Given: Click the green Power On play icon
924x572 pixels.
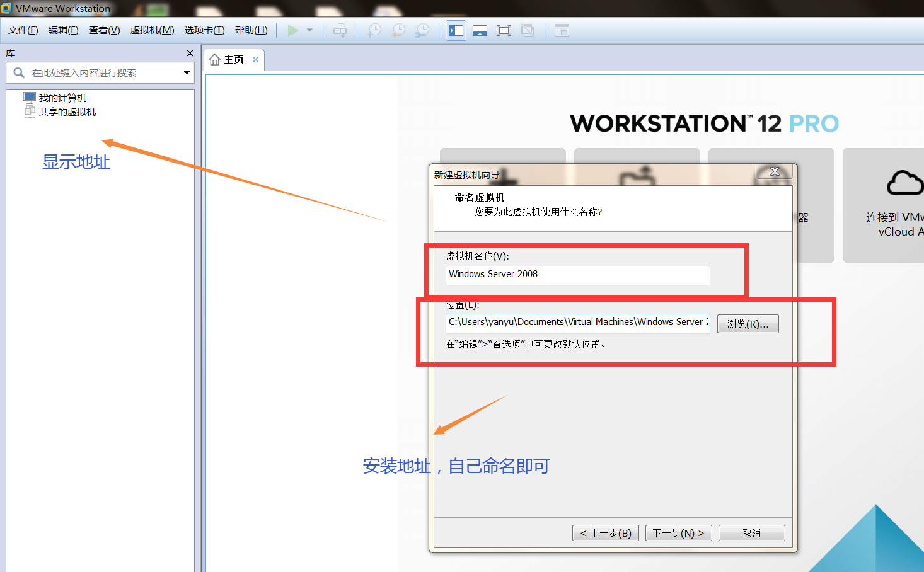Looking at the screenshot, I should [x=293, y=30].
